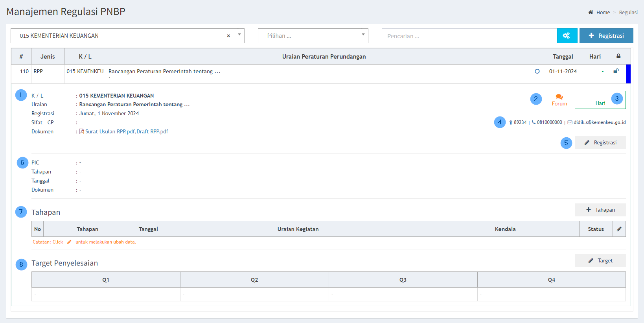Screen dimensions: 644x323
Task: Click the lock icon column header
Action: click(x=618, y=56)
